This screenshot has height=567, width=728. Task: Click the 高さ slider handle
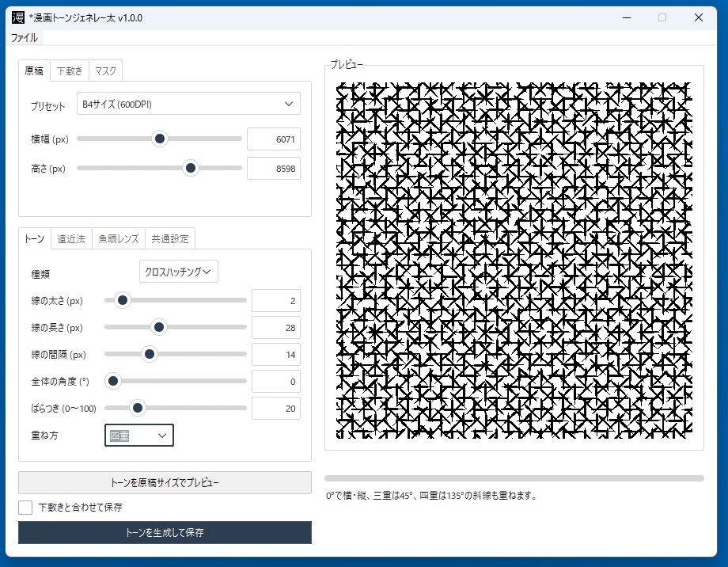pos(191,168)
